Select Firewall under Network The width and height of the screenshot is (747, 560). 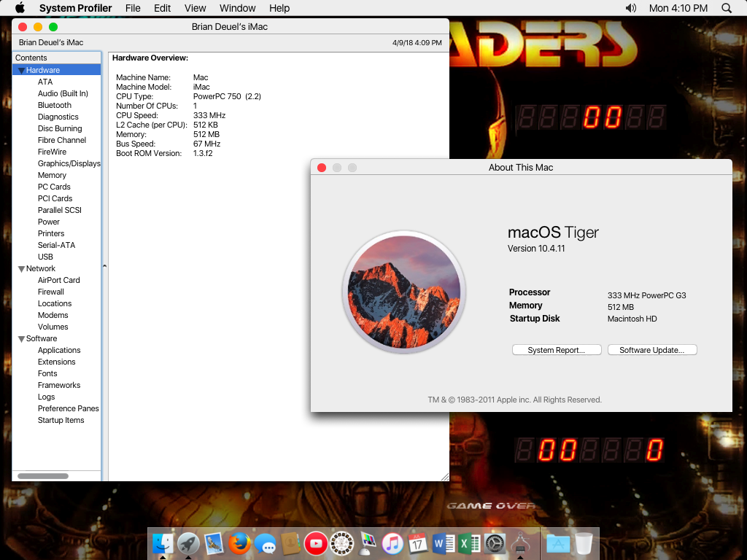51,292
